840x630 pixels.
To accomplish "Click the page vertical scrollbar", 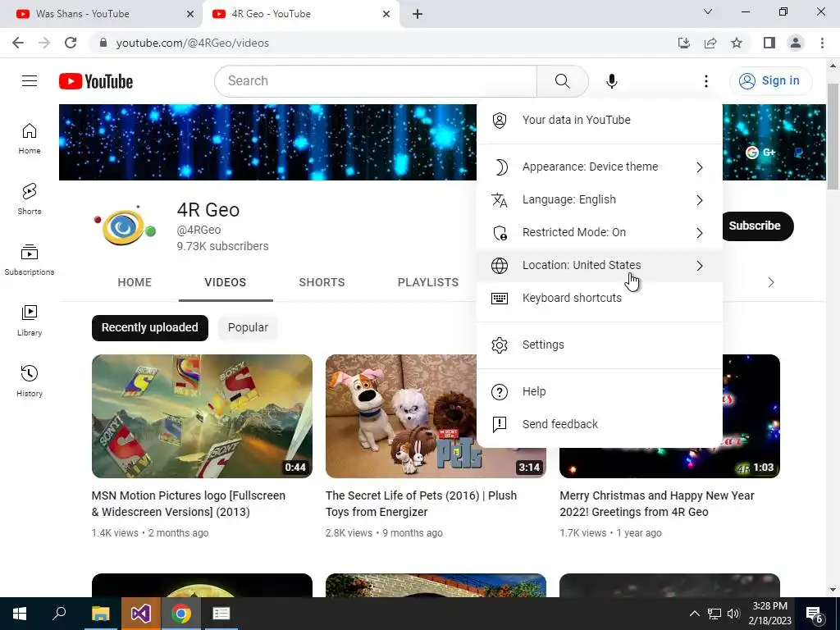I will pyautogui.click(x=833, y=136).
